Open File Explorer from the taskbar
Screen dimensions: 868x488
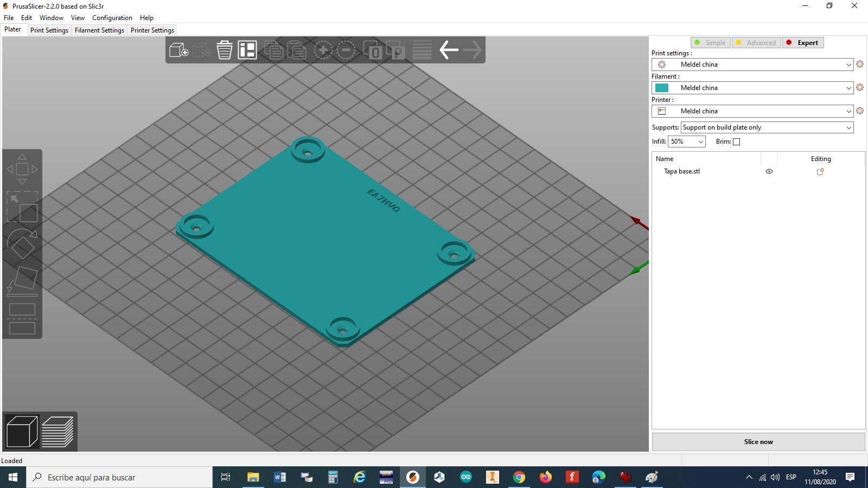pyautogui.click(x=253, y=477)
